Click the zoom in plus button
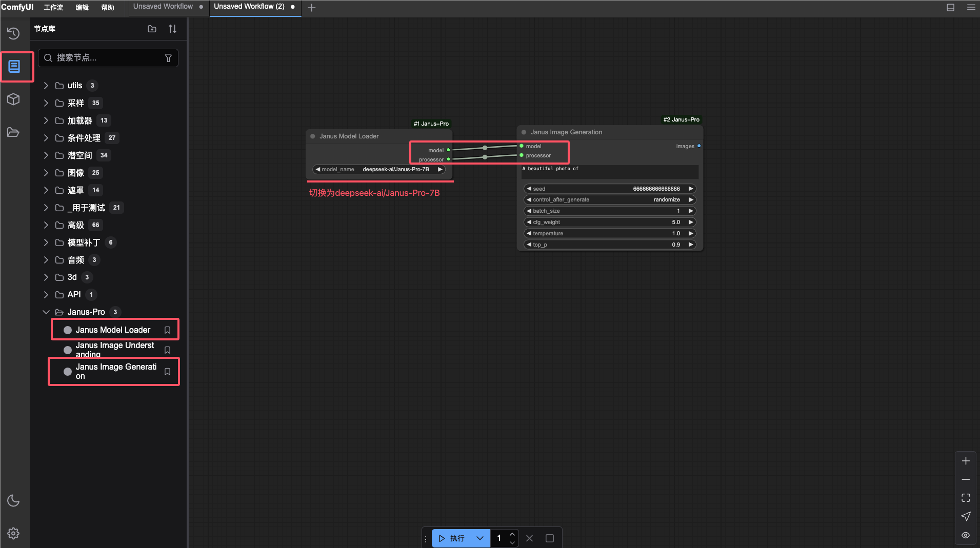980x548 pixels. coord(966,461)
